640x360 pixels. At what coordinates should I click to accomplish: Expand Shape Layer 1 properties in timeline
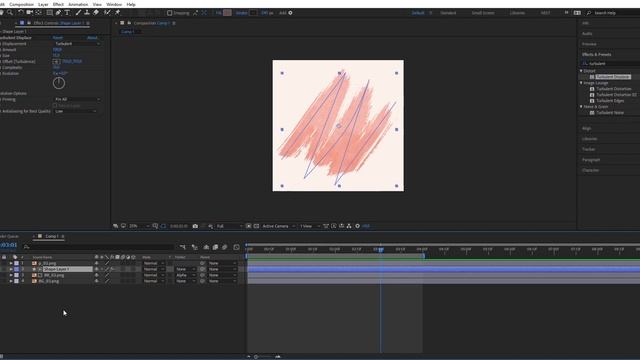click(11, 269)
